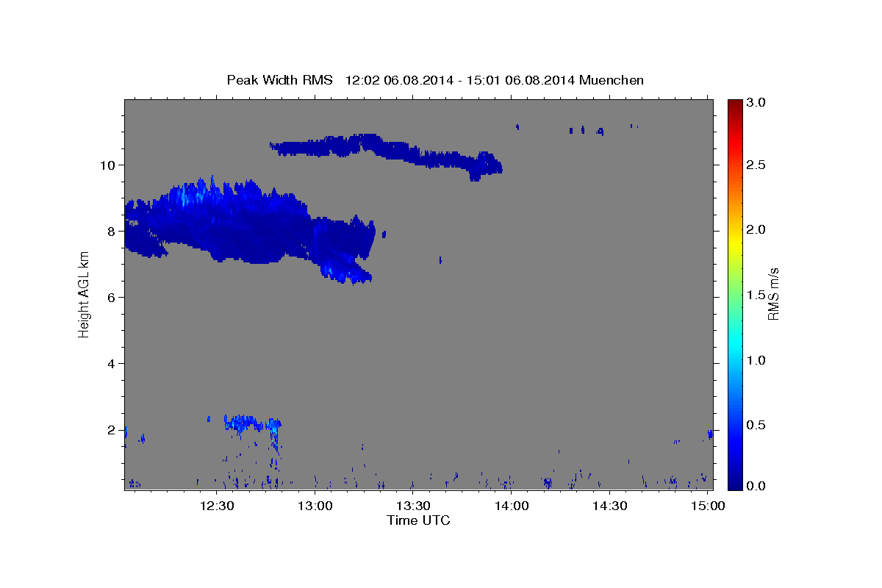Click the low cloud patch near 2 km
Screen dimensions: 882x588
tap(251, 423)
